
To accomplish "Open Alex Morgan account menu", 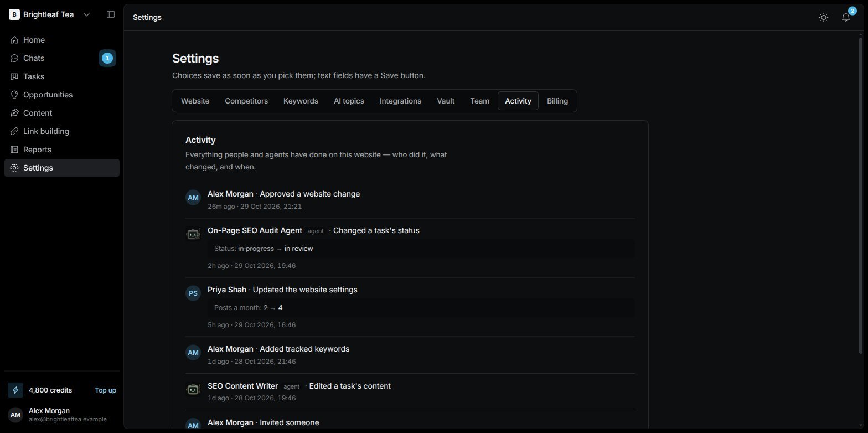I will click(x=62, y=415).
